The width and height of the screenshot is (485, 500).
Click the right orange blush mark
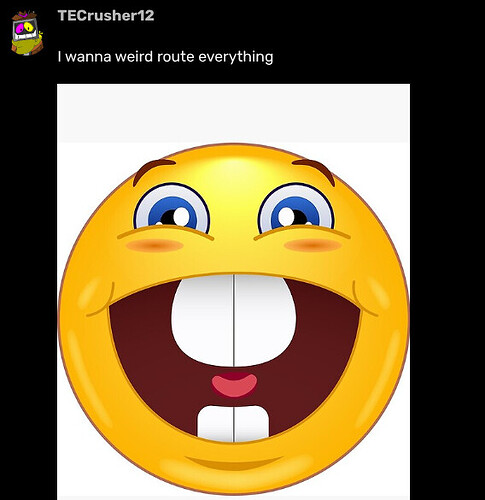(313, 246)
